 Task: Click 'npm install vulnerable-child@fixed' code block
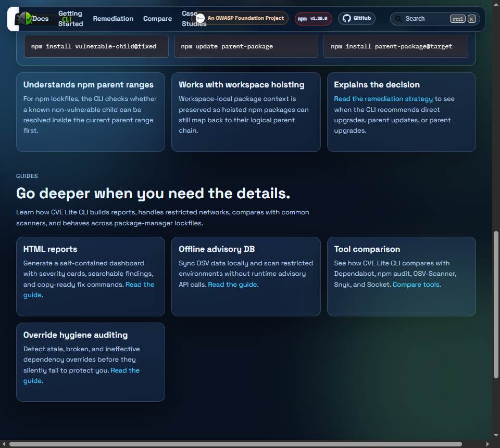click(x=96, y=46)
